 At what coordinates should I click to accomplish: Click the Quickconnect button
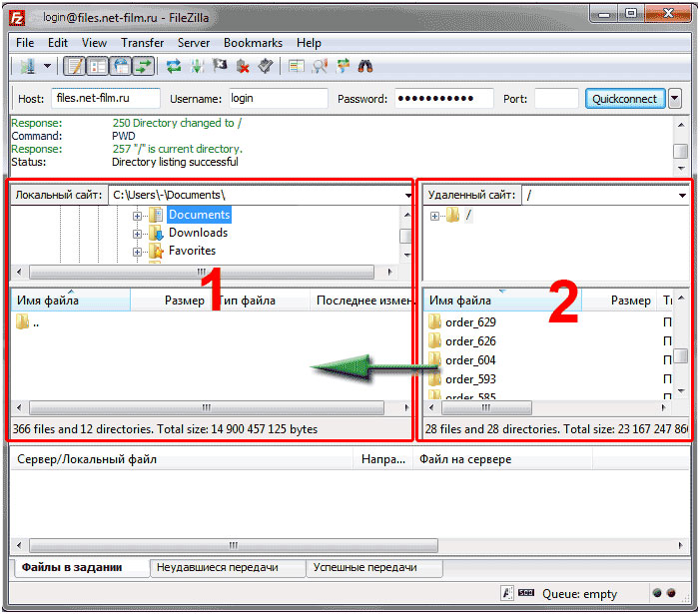(625, 99)
